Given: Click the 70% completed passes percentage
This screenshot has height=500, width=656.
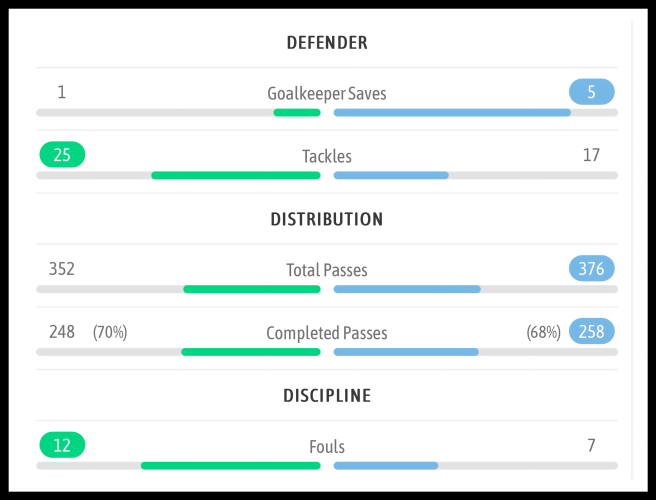Looking at the screenshot, I should click(110, 332).
